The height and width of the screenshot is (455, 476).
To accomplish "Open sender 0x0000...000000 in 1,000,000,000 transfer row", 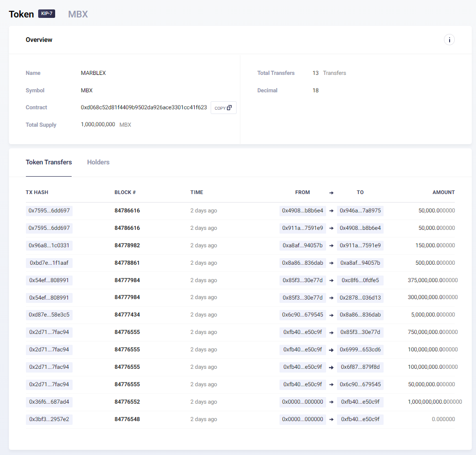I will 303,402.
